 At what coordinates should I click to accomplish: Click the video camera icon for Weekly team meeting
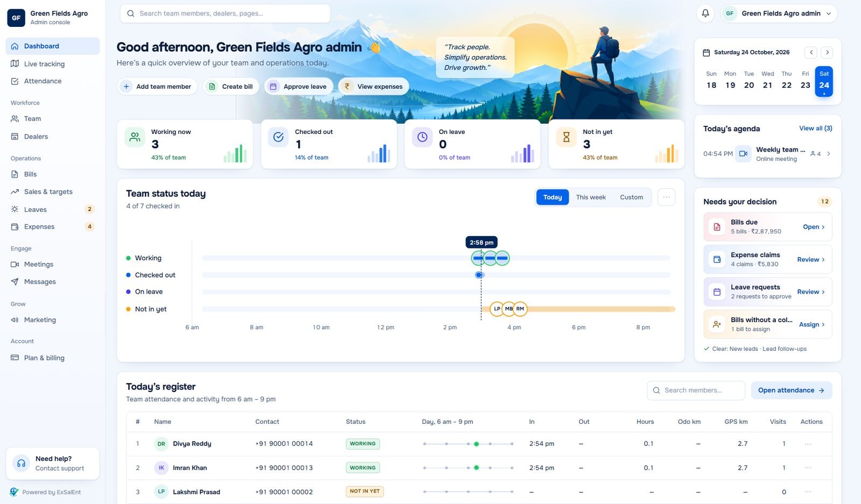(743, 154)
